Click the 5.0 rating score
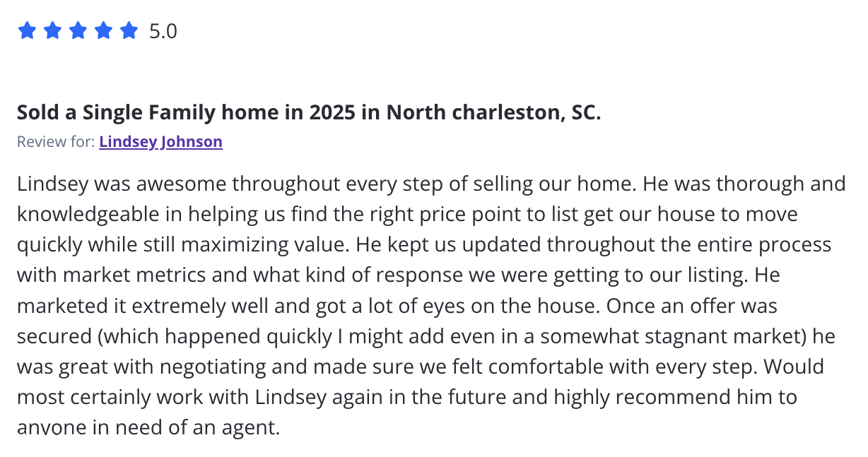This screenshot has width=868, height=457. [x=163, y=32]
